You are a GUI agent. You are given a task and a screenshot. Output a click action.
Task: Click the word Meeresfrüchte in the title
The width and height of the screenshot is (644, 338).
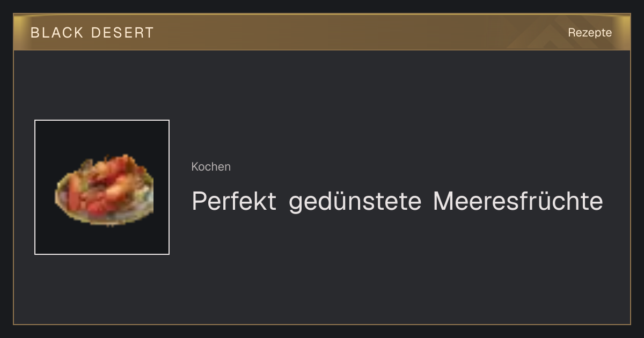click(x=518, y=202)
